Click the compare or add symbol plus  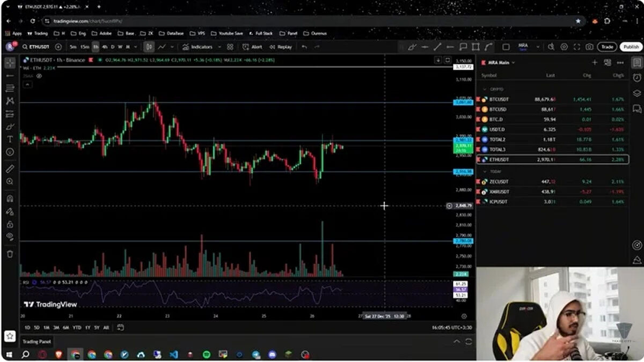[58, 47]
